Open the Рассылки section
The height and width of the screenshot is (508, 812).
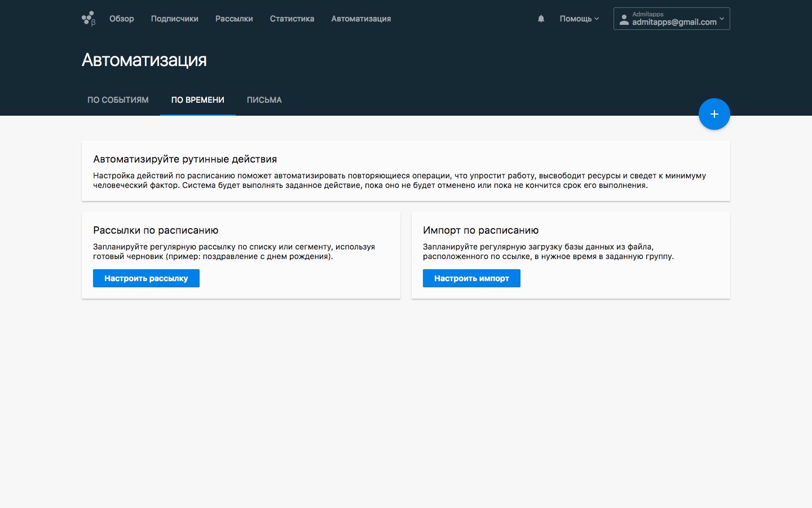(x=234, y=19)
